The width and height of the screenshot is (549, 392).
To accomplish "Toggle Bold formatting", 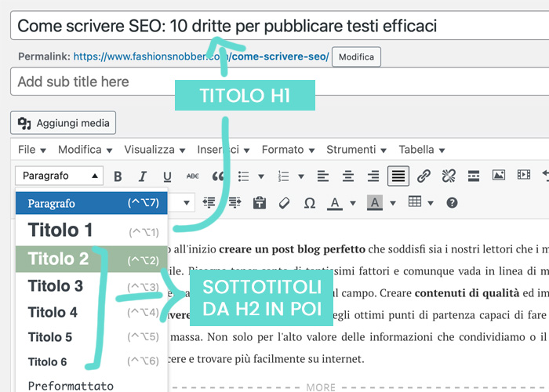I will [118, 176].
